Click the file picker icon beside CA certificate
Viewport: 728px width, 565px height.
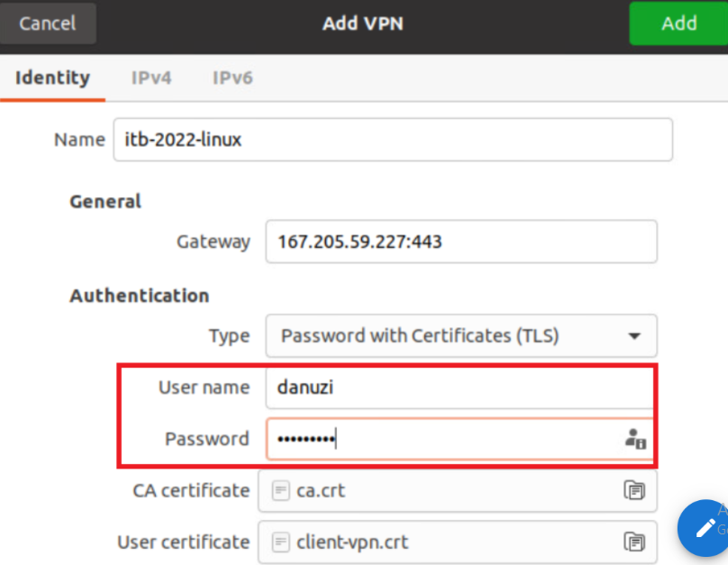point(635,490)
